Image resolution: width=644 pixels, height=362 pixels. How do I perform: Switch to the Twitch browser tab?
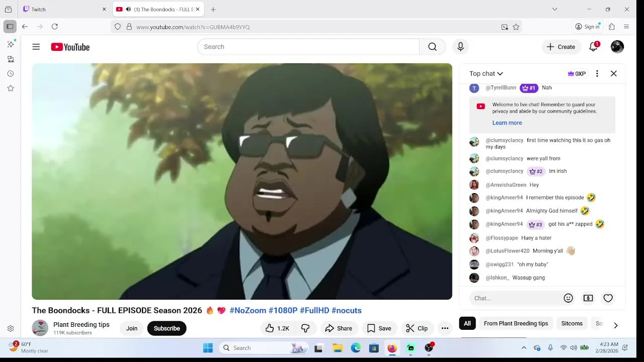(x=65, y=9)
